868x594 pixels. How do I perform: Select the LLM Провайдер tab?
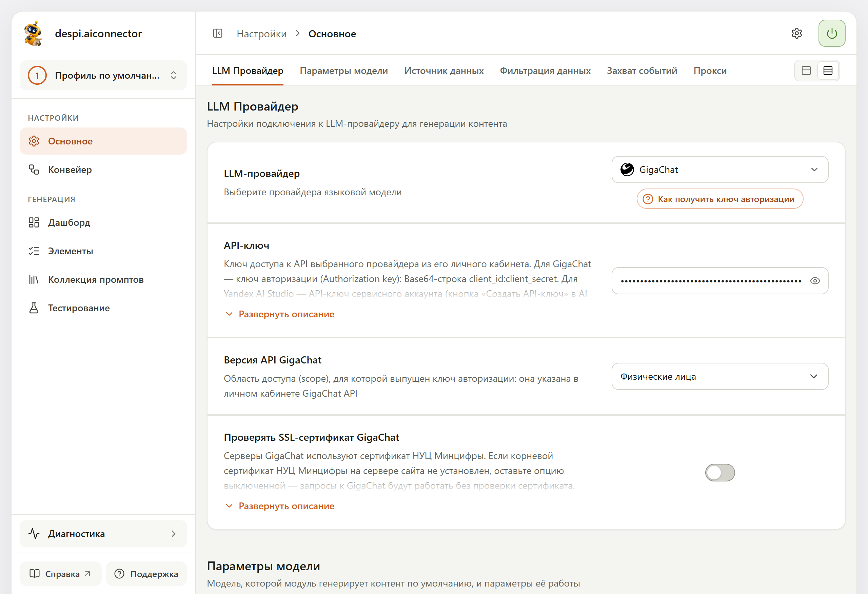pyautogui.click(x=248, y=71)
